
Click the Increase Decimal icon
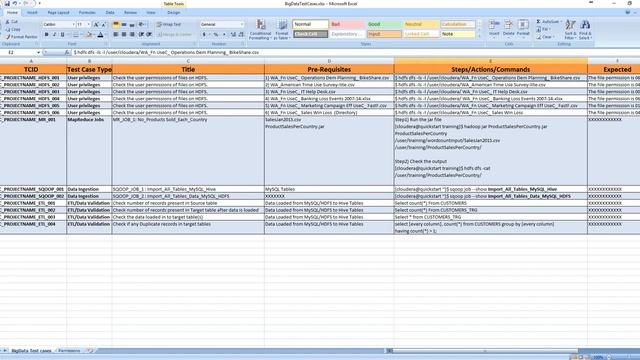point(233,35)
